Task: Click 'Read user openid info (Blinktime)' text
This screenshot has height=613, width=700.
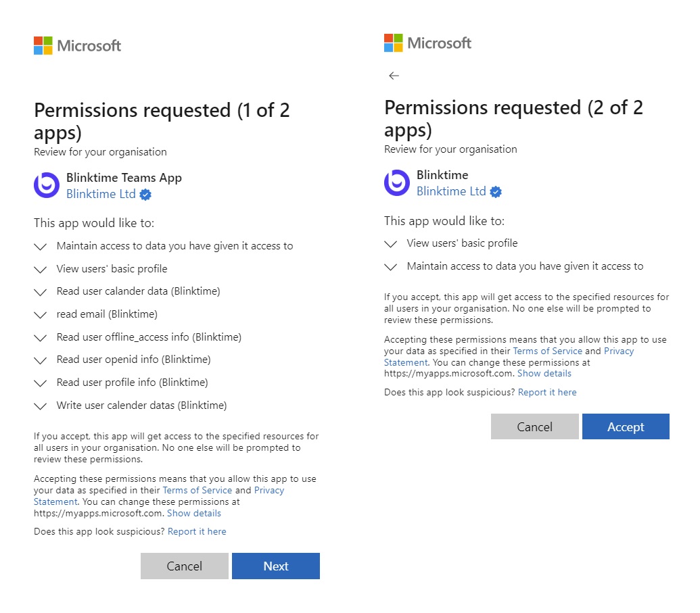Action: pos(133,359)
